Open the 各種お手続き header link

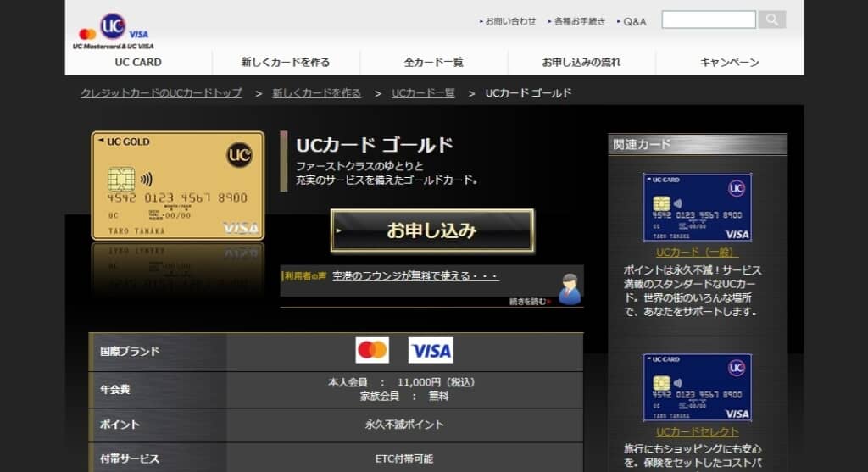click(580, 21)
